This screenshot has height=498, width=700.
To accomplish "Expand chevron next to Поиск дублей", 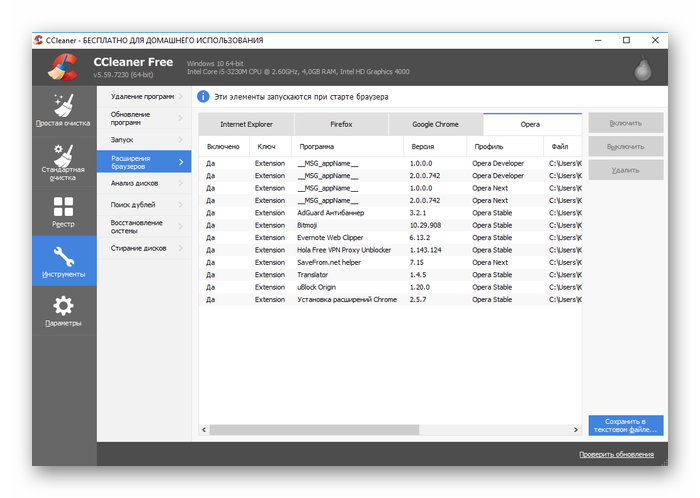I will [x=181, y=205].
